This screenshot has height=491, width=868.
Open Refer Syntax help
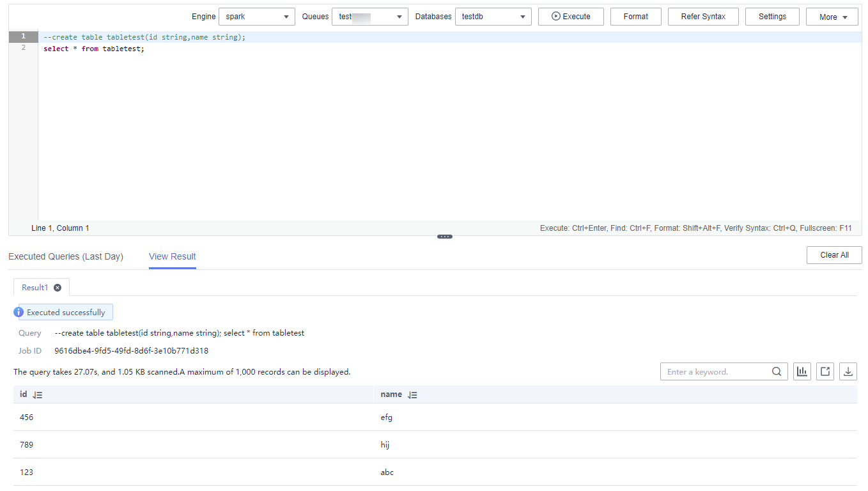(703, 17)
